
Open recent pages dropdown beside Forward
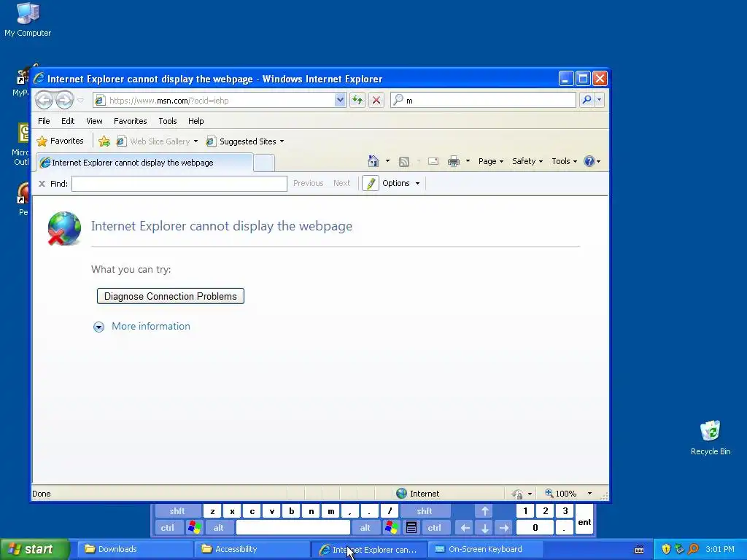pos(80,101)
